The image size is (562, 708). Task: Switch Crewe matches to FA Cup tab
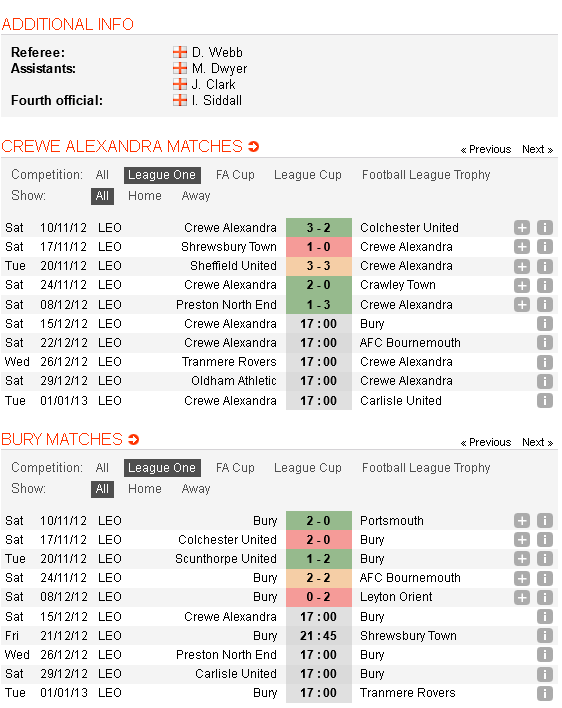point(235,175)
